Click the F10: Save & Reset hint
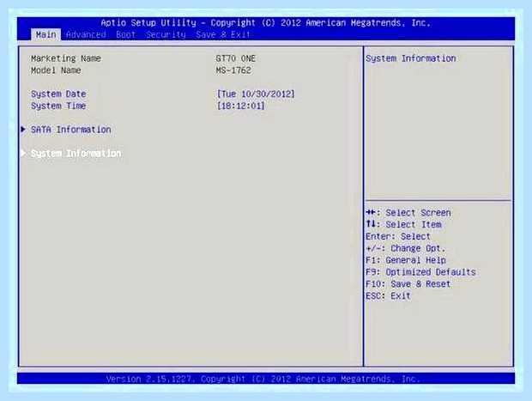The image size is (532, 401). click(x=408, y=284)
